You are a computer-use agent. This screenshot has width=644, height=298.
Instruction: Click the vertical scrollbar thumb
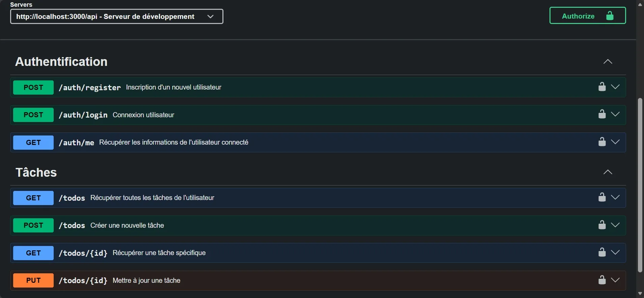point(640,185)
